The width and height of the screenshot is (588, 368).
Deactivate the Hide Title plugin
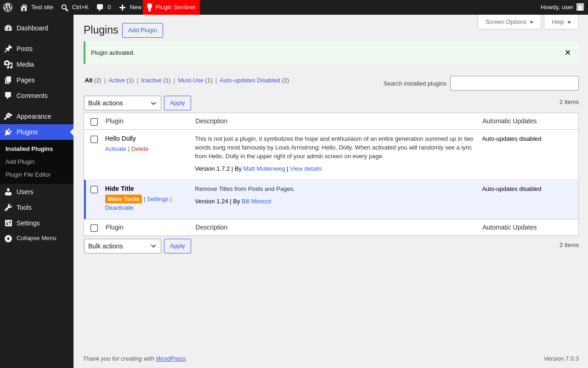click(119, 207)
